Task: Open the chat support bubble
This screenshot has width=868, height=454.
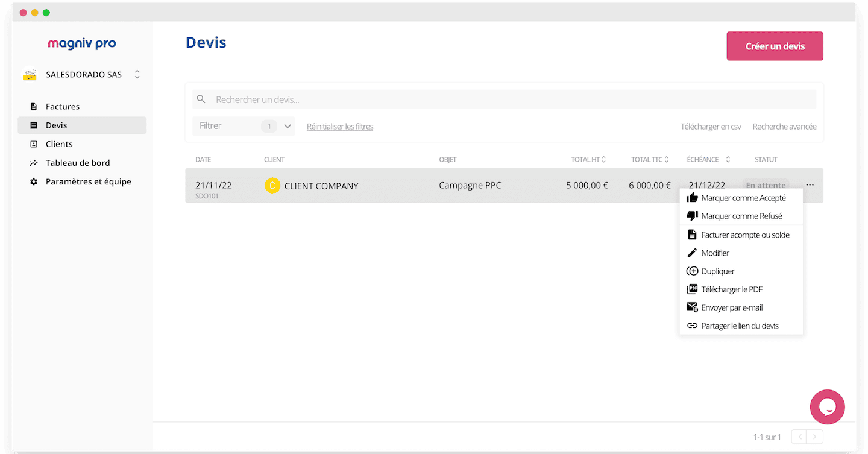Action: click(x=828, y=407)
